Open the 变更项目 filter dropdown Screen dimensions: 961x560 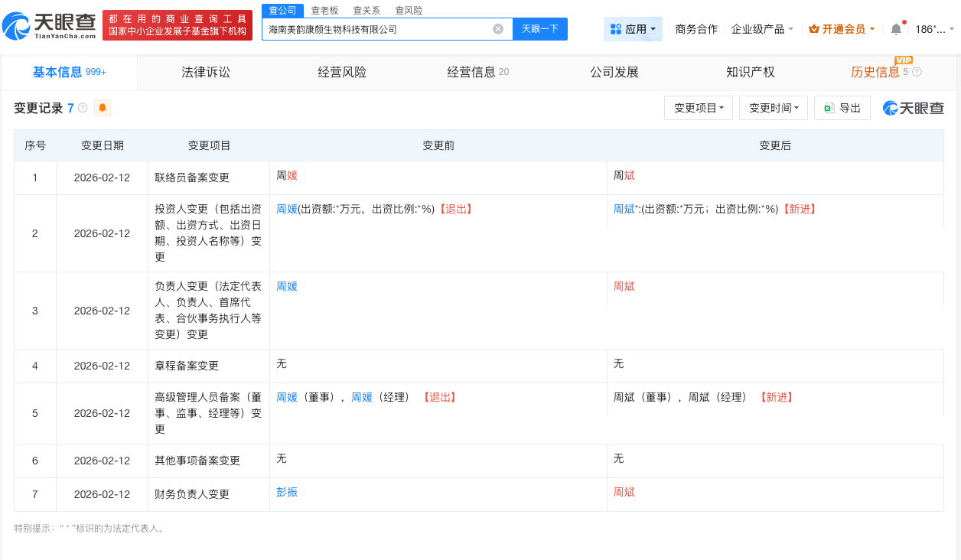698,107
